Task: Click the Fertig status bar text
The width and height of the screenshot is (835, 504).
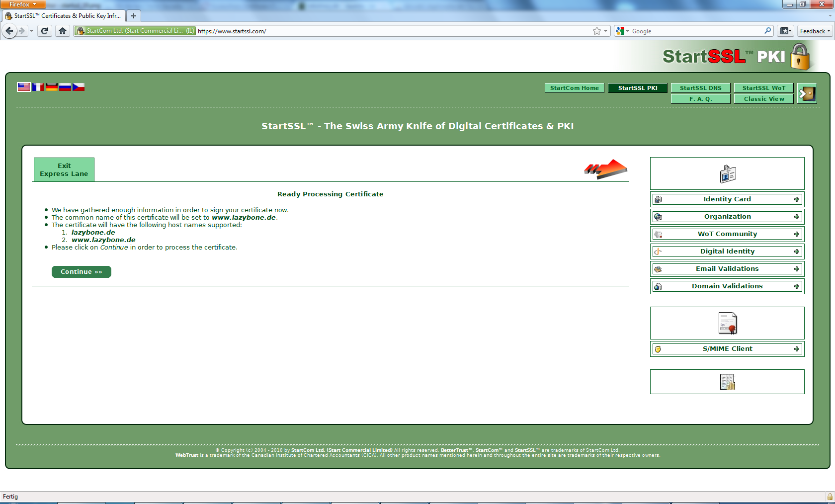Action: tap(10, 497)
